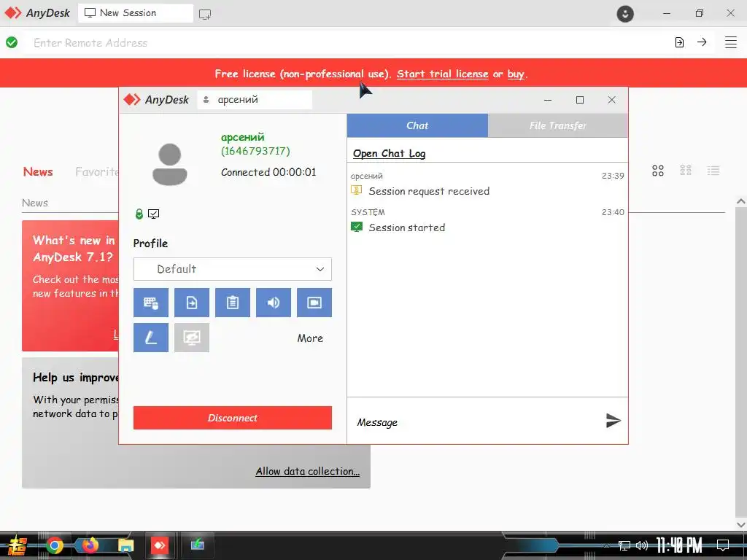Open File Explorer from taskbar
747x560 pixels.
click(125, 545)
